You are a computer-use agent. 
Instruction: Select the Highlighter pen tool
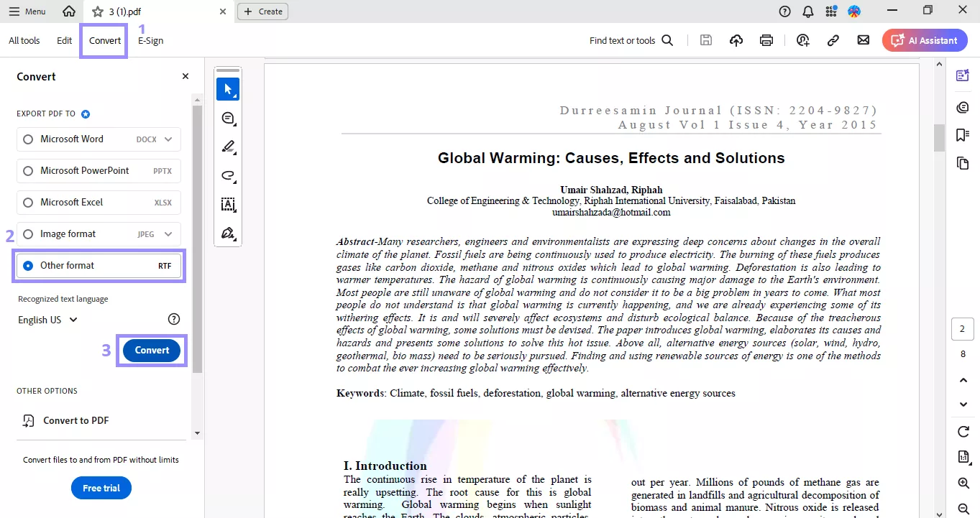pos(228,147)
